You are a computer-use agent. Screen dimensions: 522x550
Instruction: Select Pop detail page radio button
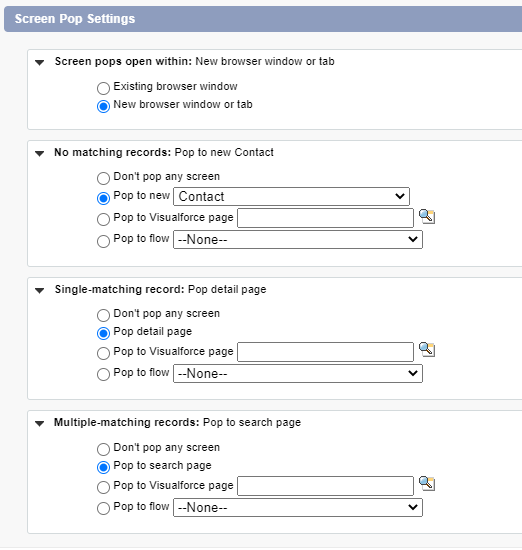coord(103,333)
